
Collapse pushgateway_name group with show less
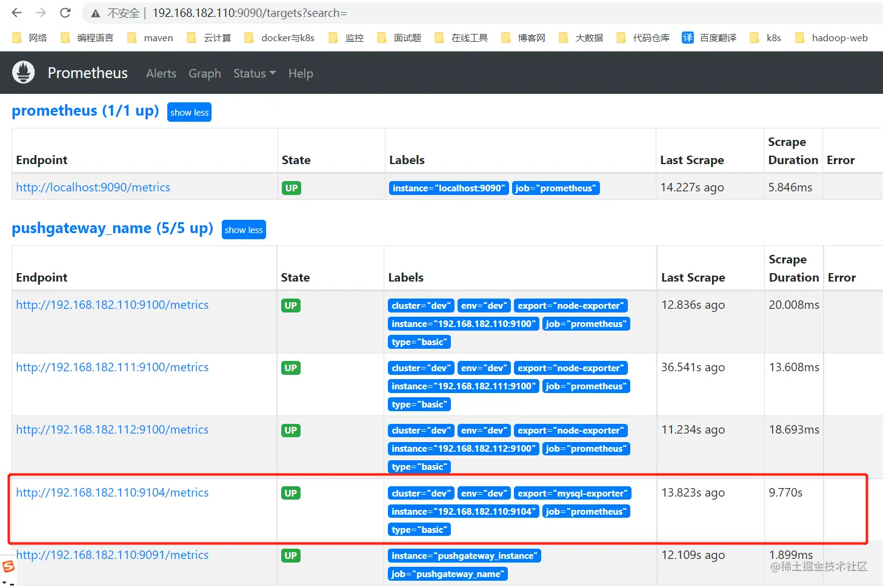244,230
